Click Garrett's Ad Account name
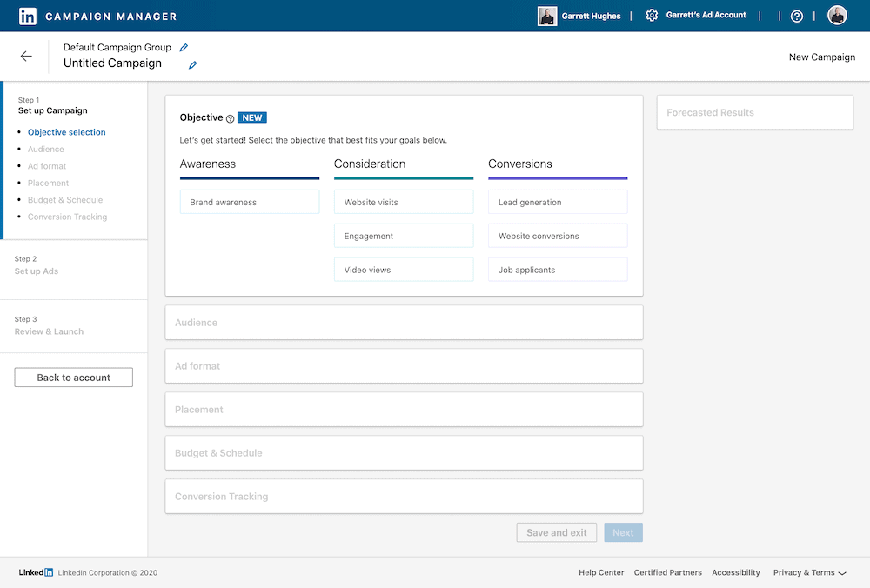 [x=706, y=15]
